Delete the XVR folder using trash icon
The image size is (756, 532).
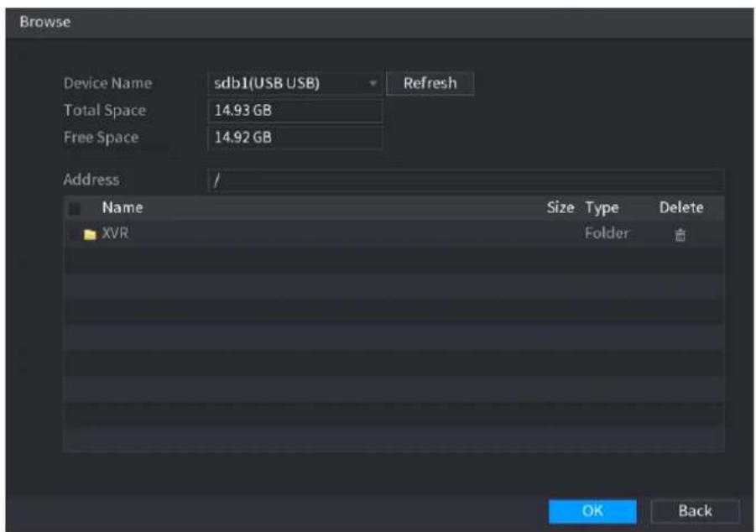680,235
